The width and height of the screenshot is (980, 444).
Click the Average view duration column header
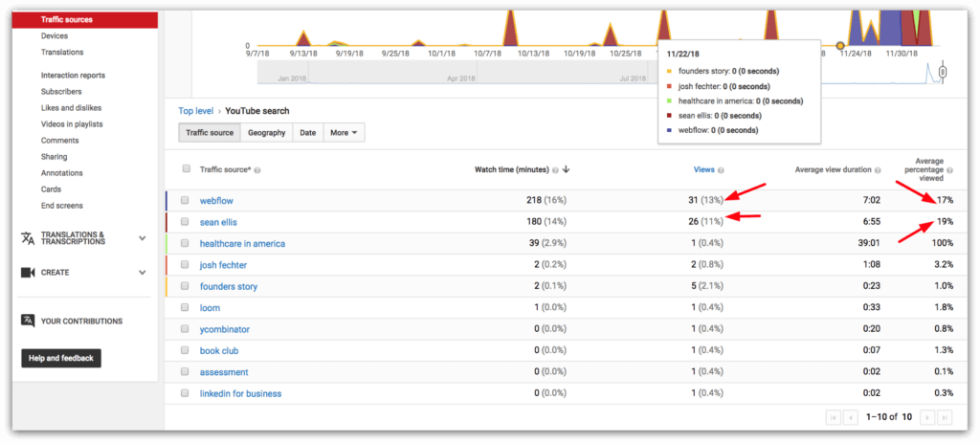point(834,170)
